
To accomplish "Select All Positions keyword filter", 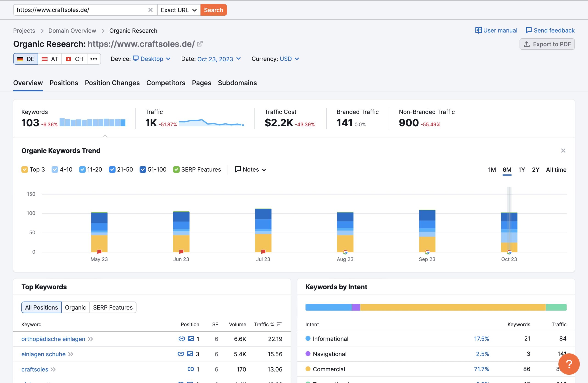I will point(42,307).
